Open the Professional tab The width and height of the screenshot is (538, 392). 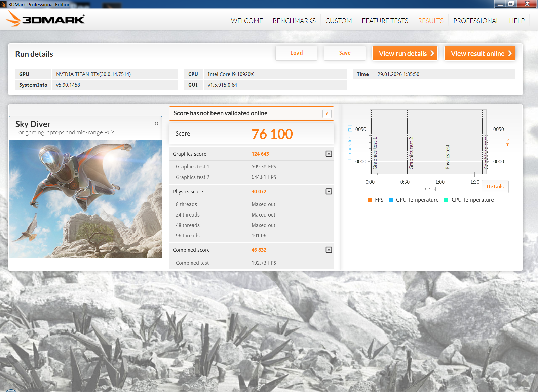[x=476, y=21]
